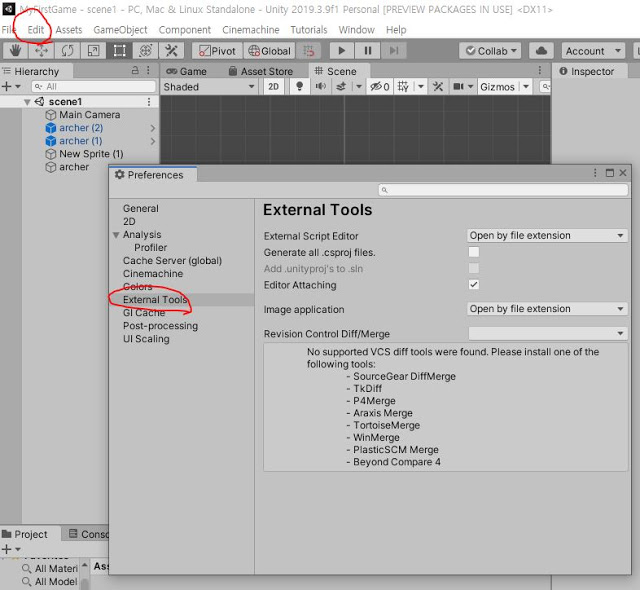Select the Move tool
640x590 pixels.
pos(41,51)
